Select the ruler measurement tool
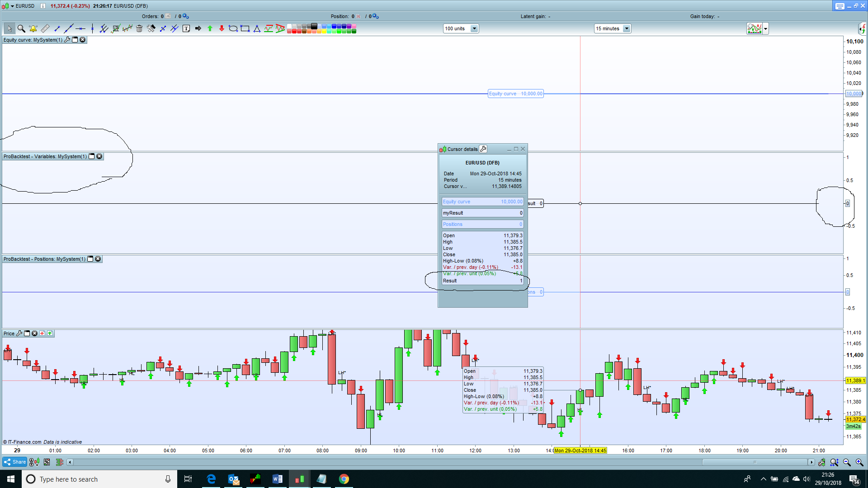The image size is (868, 488). pos(45,28)
